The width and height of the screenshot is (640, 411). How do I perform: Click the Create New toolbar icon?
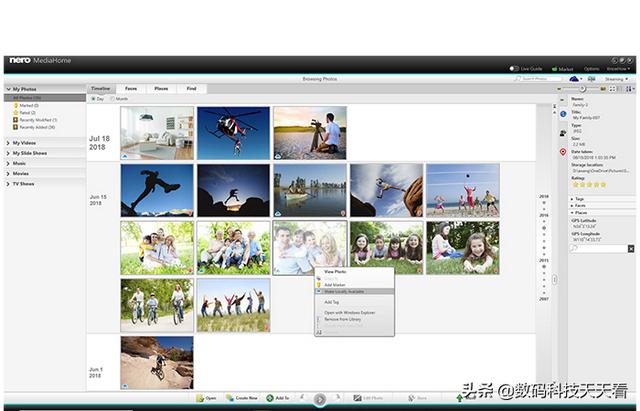(x=242, y=398)
